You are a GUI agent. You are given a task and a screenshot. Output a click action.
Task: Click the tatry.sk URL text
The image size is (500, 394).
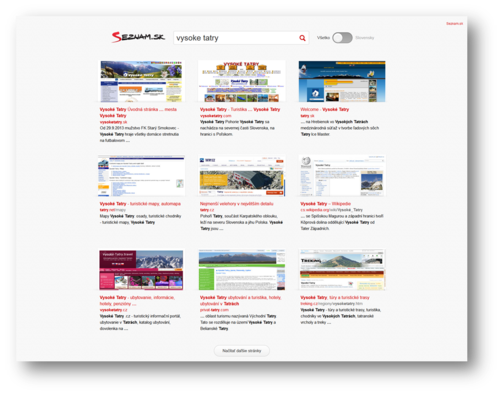point(307,116)
